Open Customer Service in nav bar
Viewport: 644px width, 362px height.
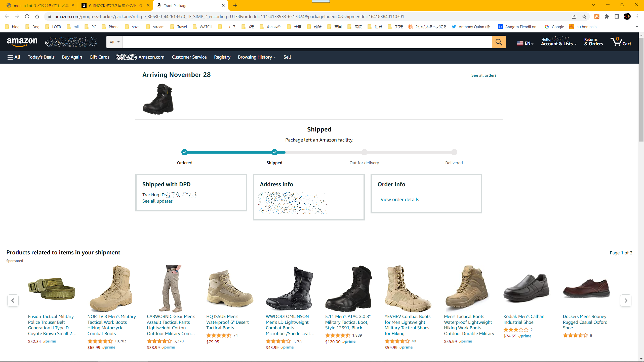(x=189, y=57)
